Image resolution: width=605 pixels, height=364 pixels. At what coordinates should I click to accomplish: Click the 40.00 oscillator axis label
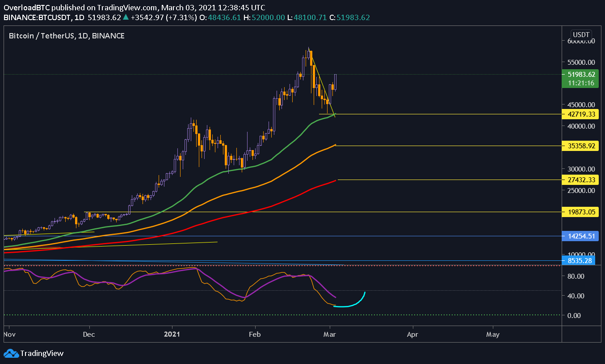(x=575, y=296)
